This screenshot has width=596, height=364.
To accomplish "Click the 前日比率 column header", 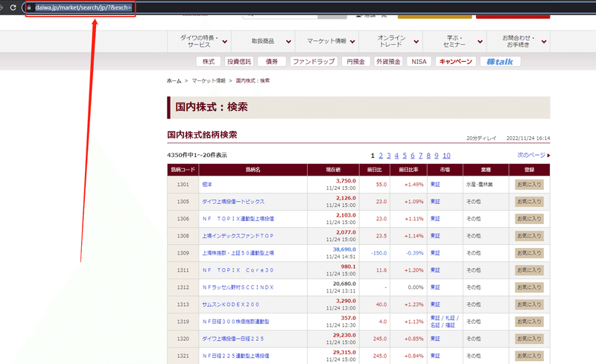I will click(408, 170).
